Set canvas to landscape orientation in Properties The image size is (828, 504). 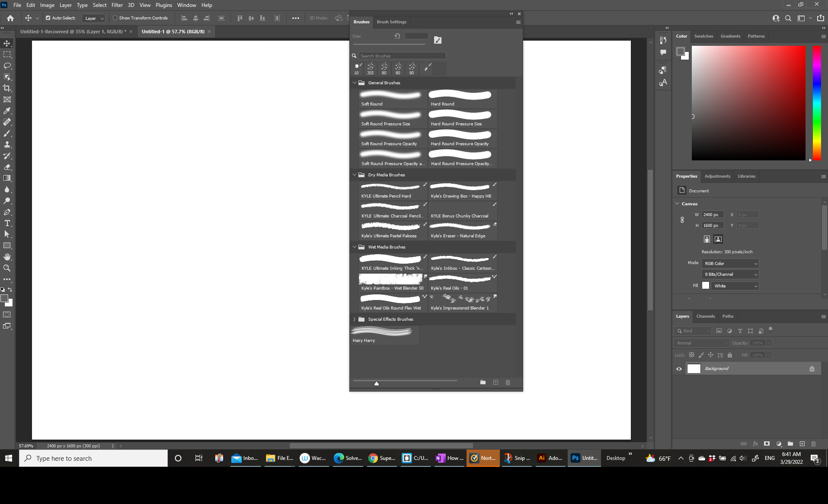coord(718,239)
